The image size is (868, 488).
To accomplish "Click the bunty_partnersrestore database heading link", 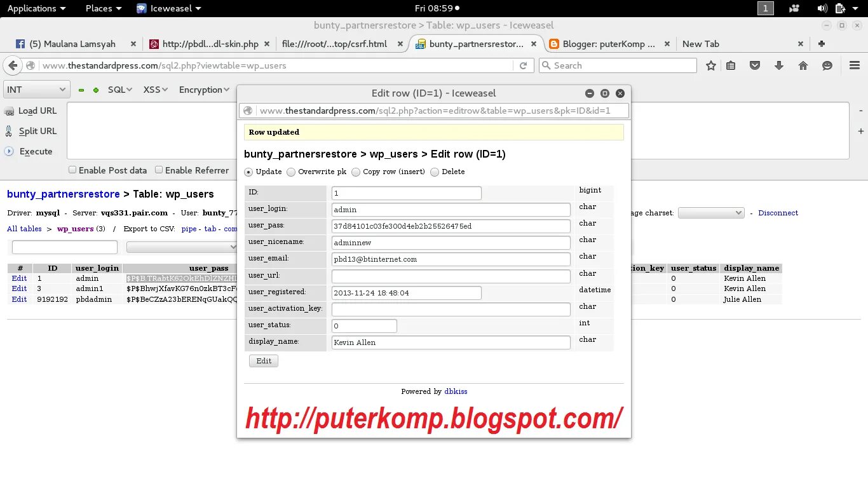I will (63, 194).
